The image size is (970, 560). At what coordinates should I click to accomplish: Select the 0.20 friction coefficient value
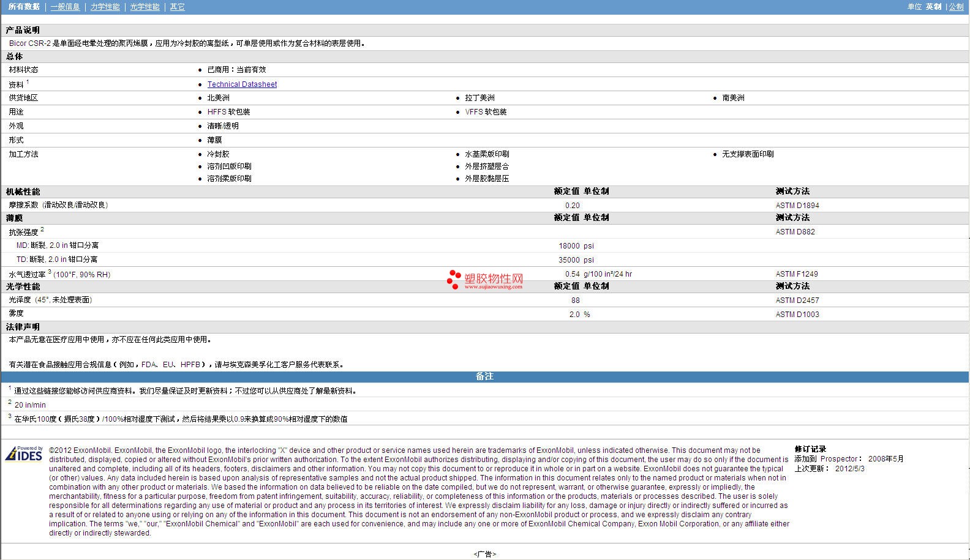(x=573, y=206)
